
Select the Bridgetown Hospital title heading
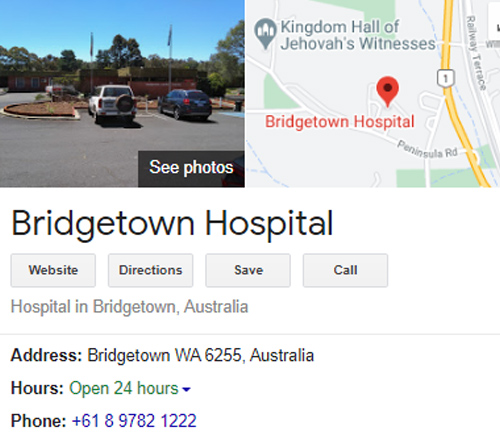tap(172, 225)
